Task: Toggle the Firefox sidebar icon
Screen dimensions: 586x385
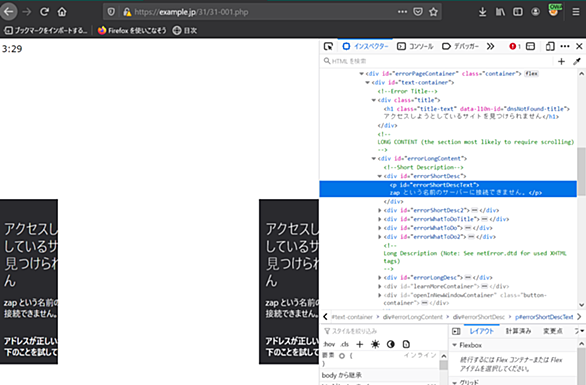Action: [x=518, y=12]
